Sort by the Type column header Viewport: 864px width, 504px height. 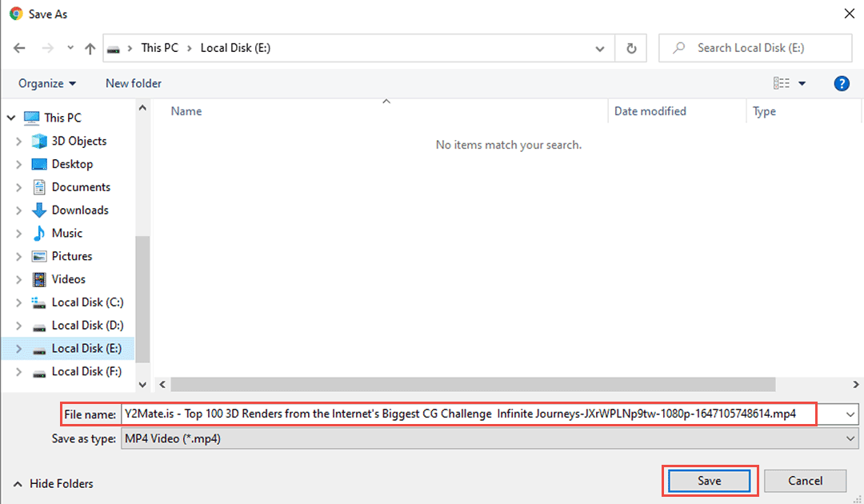tap(764, 111)
